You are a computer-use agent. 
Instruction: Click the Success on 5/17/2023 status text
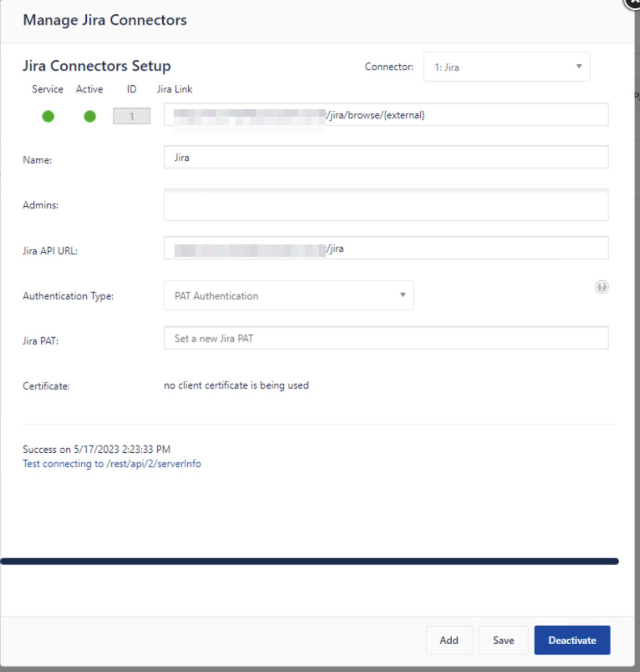pos(96,449)
